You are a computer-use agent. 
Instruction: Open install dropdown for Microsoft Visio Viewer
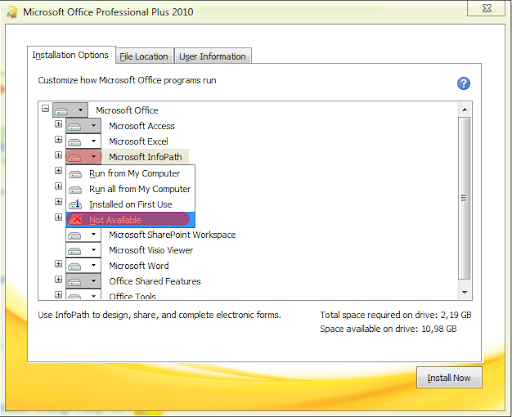(94, 250)
